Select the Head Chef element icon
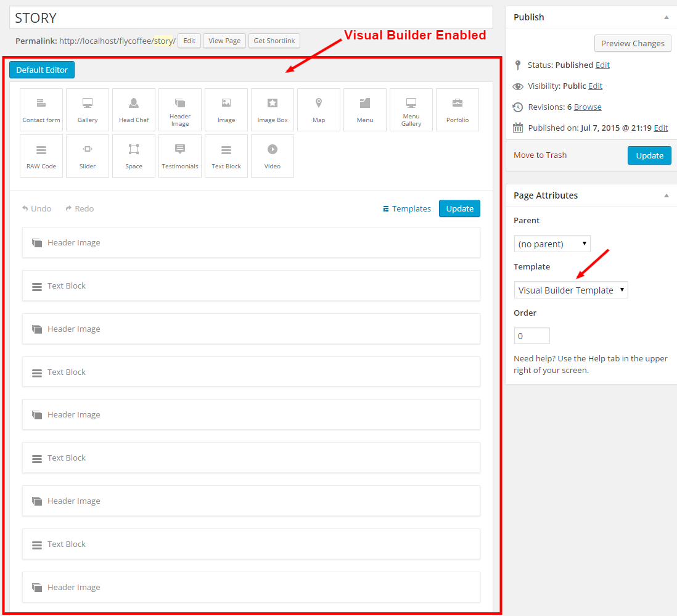Screen dimensions: 677x616 click(134, 110)
